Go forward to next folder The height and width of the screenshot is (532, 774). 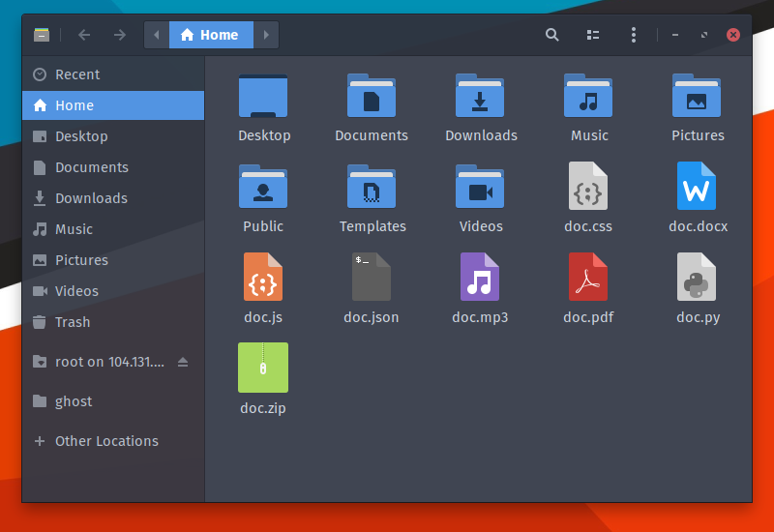[x=119, y=35]
